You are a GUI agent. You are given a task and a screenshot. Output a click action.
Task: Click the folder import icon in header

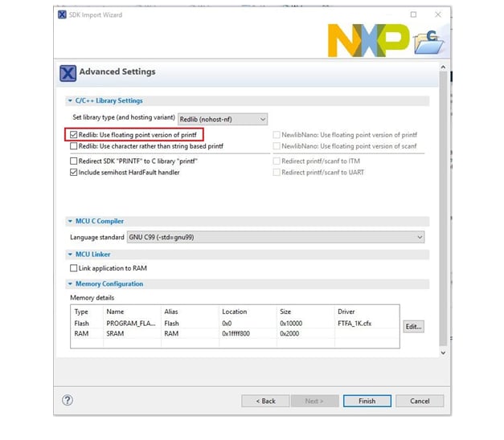pos(428,43)
